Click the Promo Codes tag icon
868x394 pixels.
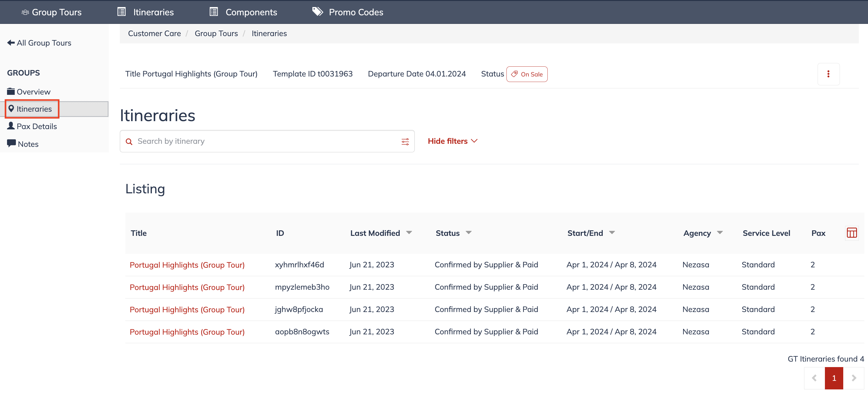coord(318,12)
